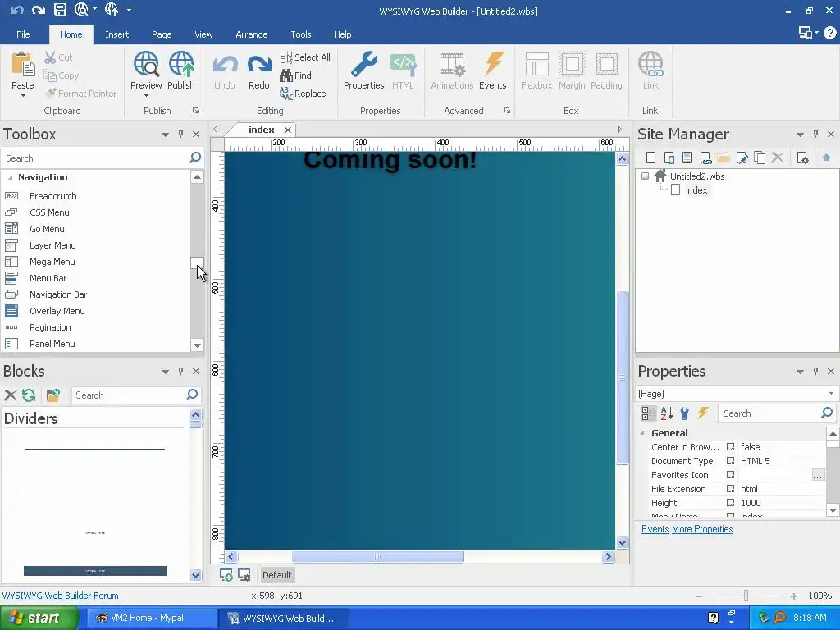
Task: Open the Toolbox panel options arrow
Action: coord(165,135)
